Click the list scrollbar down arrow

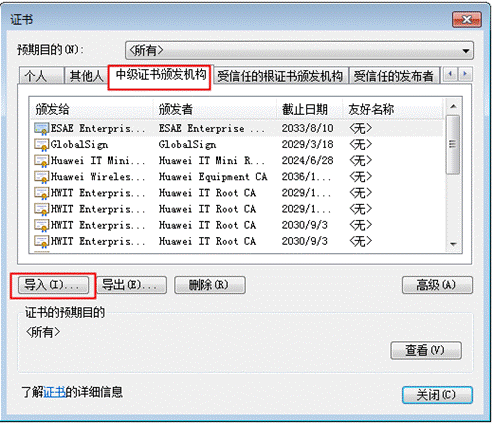(x=453, y=244)
